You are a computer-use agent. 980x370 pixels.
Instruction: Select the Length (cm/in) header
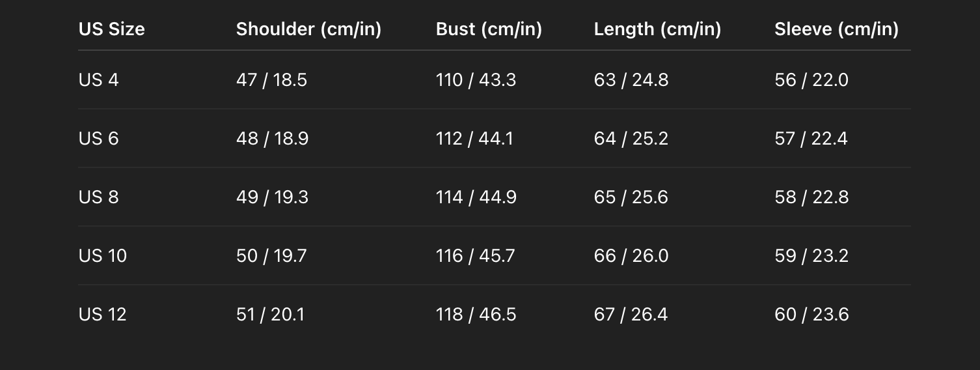coord(657,29)
